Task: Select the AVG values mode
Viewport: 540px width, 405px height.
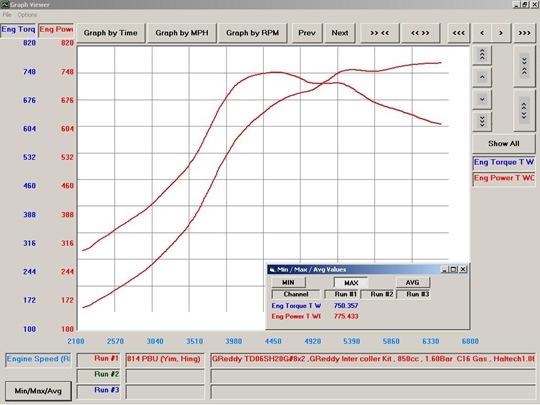Action: [x=412, y=282]
